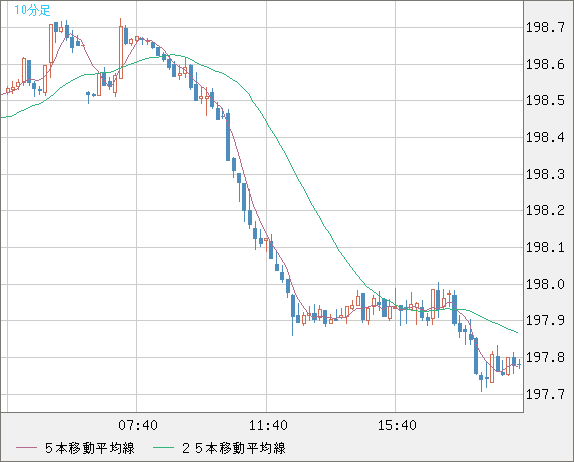
Task: Click the 197.7 price axis label
Action: (x=545, y=394)
